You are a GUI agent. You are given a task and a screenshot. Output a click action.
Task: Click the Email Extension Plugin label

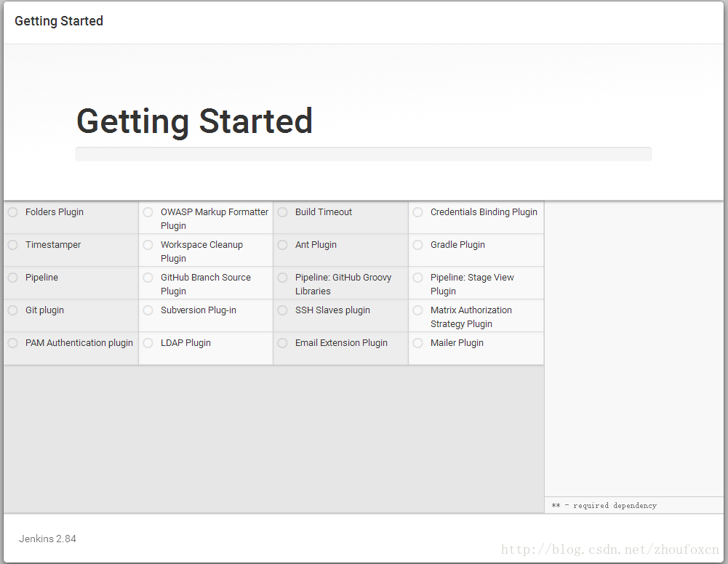(341, 343)
